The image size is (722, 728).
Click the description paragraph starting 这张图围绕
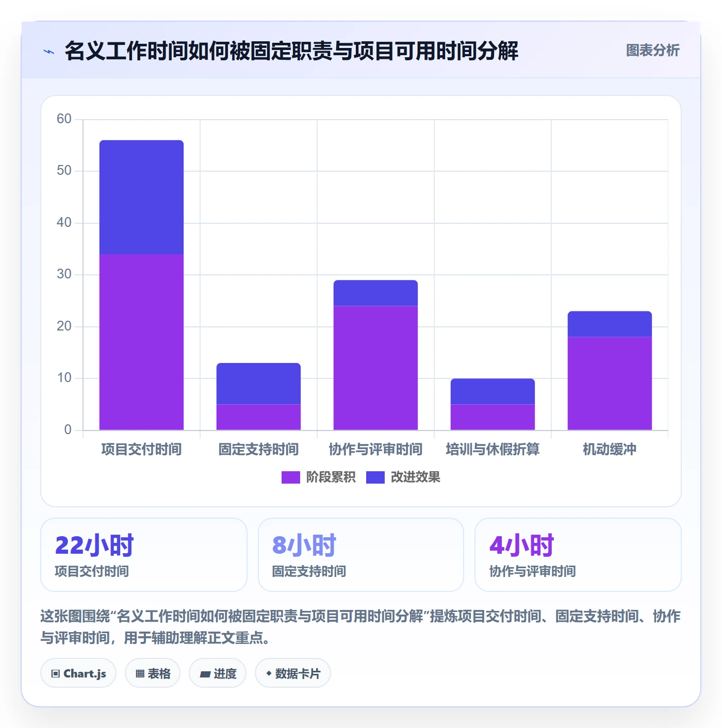click(x=360, y=627)
